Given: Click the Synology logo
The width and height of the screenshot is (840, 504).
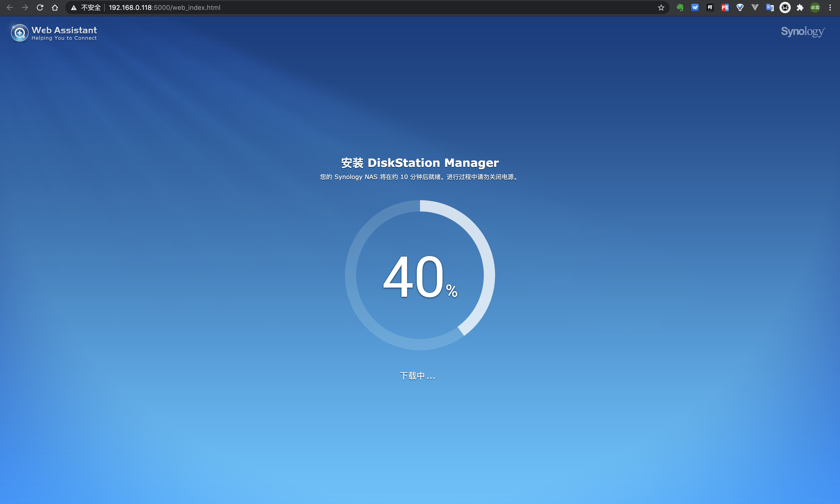Looking at the screenshot, I should (x=803, y=32).
